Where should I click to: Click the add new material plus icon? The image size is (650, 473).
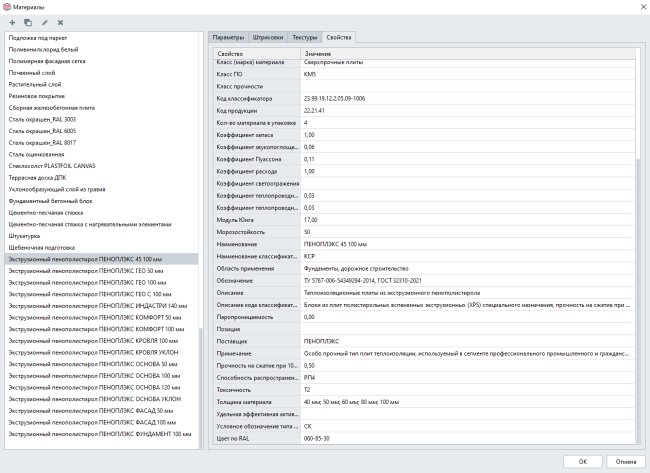(x=12, y=21)
